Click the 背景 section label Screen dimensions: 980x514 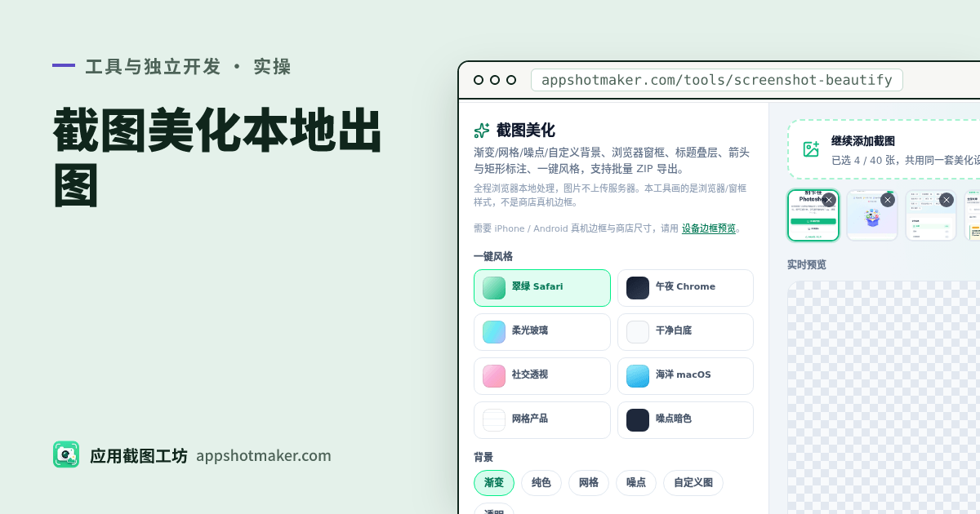(483, 457)
